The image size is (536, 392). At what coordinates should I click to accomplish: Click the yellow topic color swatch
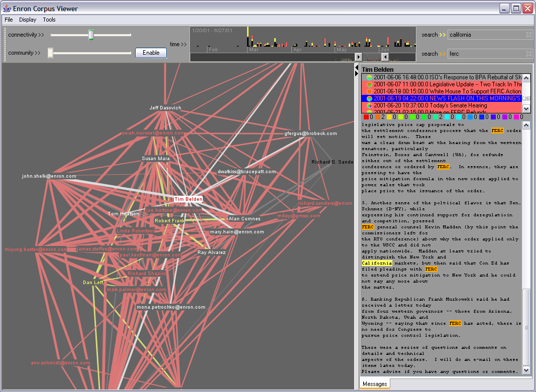[x=389, y=117]
